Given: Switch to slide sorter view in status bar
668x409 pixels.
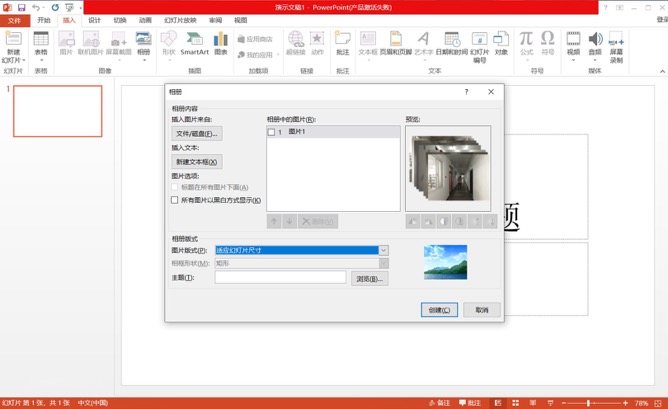Looking at the screenshot, I should (515, 403).
